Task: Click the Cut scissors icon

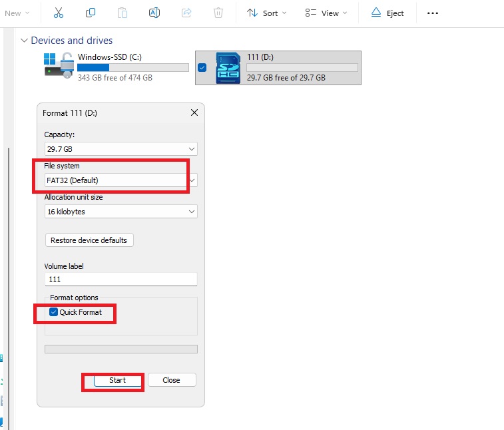Action: click(59, 13)
